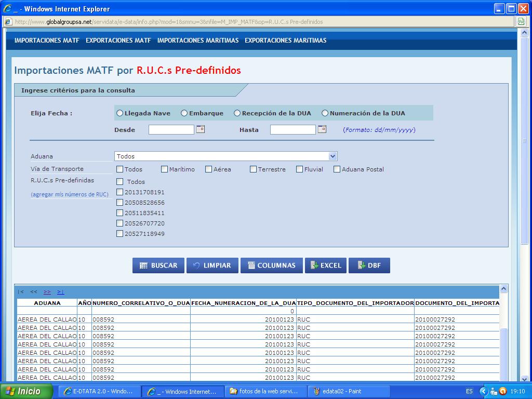Expand the Aduana dropdown list

tap(332, 156)
